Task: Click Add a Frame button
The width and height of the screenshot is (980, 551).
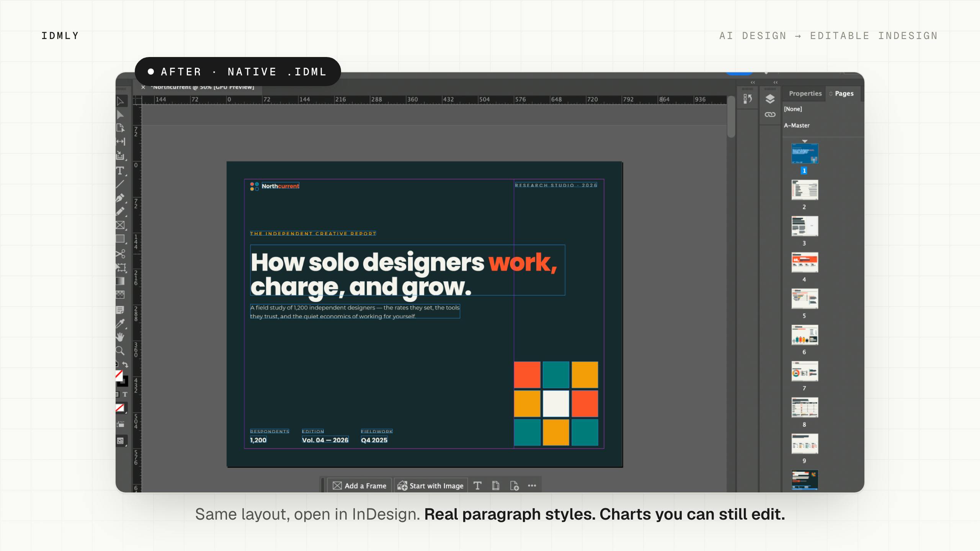Action: pyautogui.click(x=359, y=486)
